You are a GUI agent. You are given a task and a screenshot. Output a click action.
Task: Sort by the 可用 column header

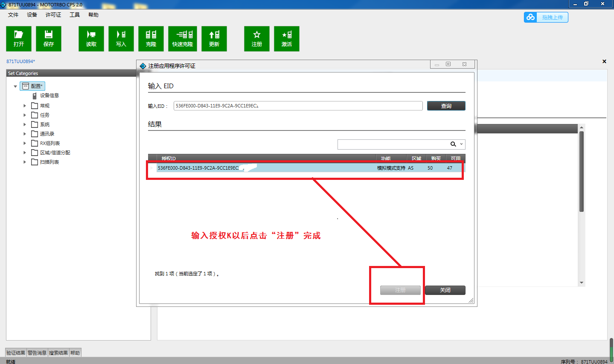[x=456, y=159]
